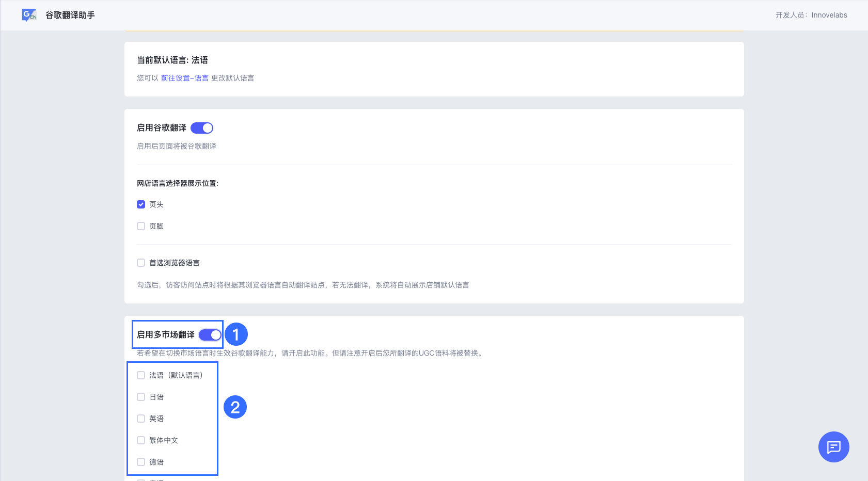This screenshot has width=868, height=481.
Task: Check the 英语 language checkbox
Action: pyautogui.click(x=141, y=419)
